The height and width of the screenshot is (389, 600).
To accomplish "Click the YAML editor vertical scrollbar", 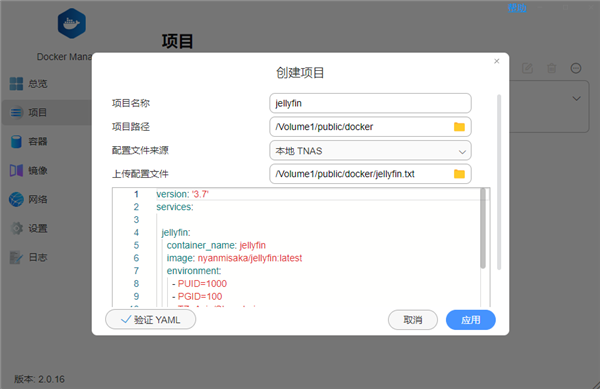I will [483, 228].
